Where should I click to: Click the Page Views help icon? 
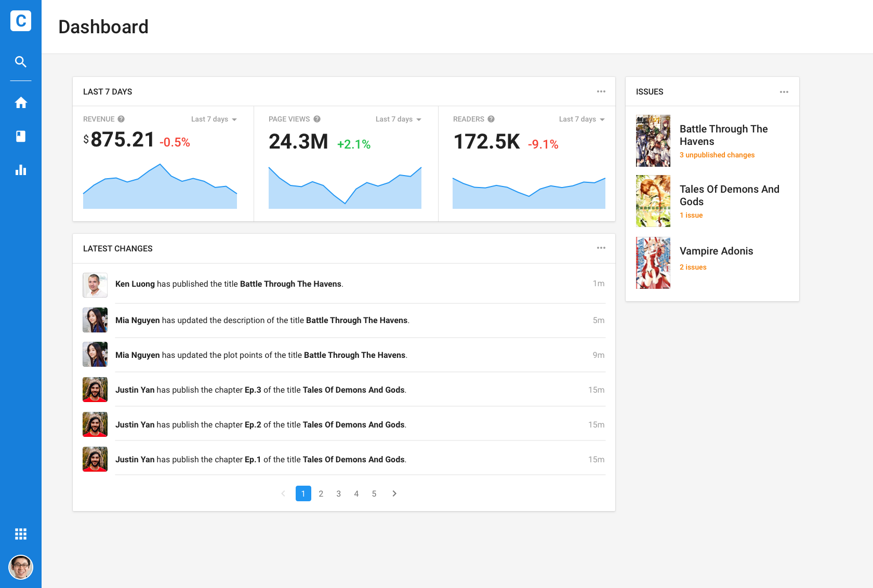(317, 119)
